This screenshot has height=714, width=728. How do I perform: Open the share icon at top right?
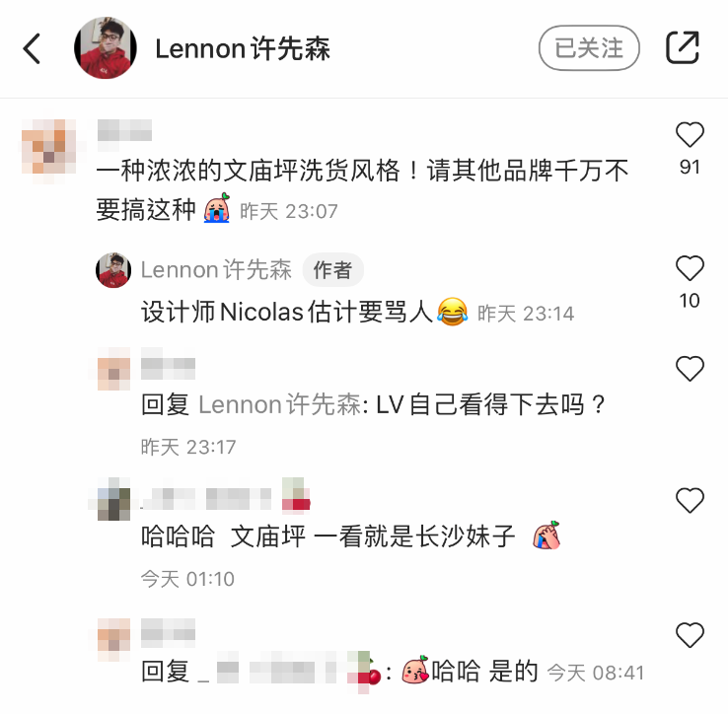tap(682, 47)
